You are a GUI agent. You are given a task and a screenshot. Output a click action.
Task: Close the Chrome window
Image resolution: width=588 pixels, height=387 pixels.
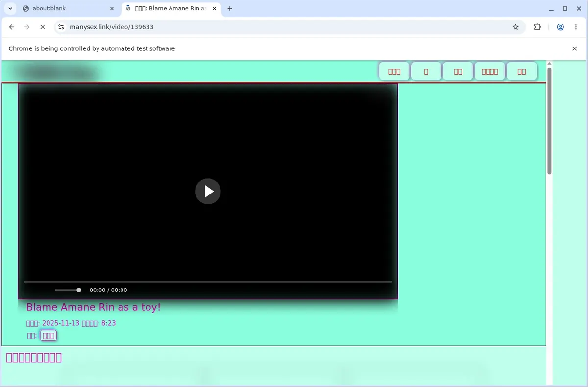click(578, 8)
